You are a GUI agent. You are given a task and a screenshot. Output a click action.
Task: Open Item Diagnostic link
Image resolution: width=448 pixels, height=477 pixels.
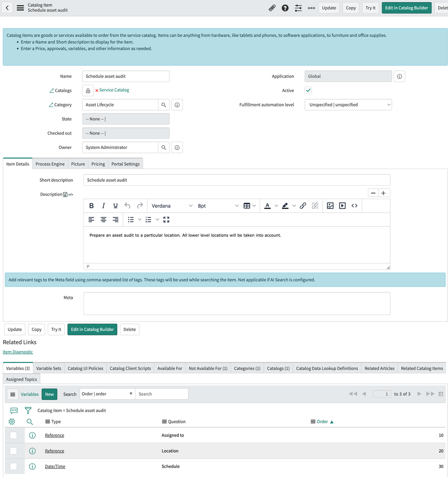click(18, 352)
